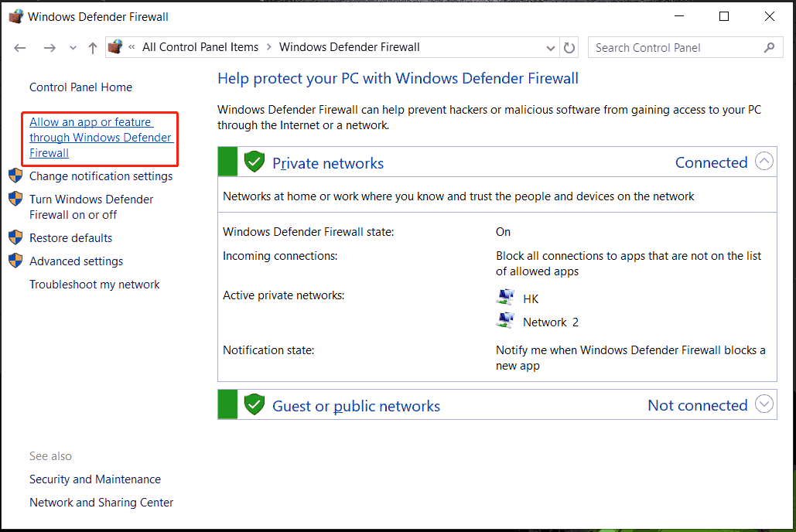Viewport: 796px width, 532px height.
Task: Click the Network 2 name
Action: tap(551, 322)
